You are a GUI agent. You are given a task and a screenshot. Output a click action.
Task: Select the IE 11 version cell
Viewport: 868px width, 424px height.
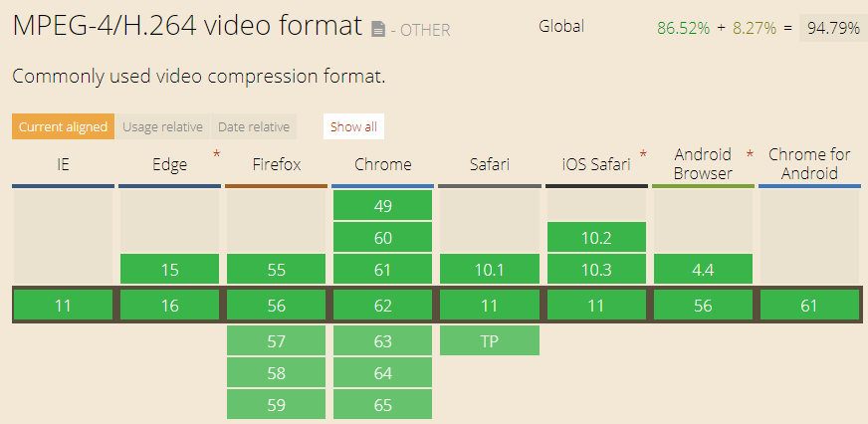[63, 305]
